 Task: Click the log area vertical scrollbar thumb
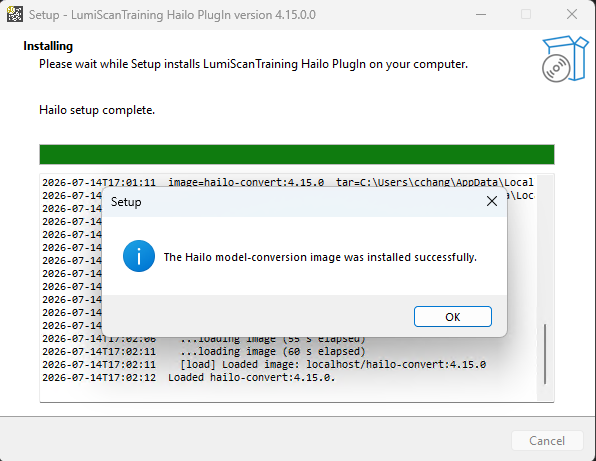click(545, 354)
